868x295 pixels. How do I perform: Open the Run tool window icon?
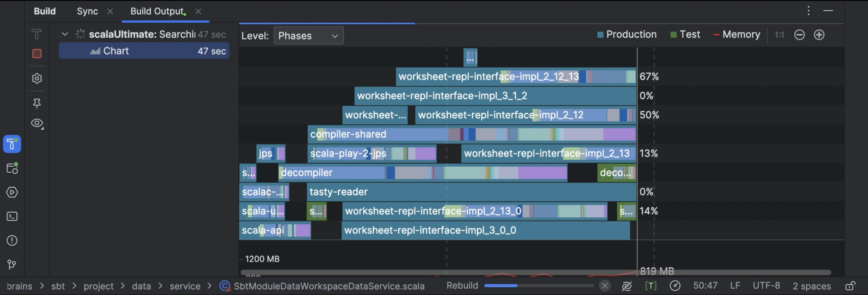(x=12, y=192)
